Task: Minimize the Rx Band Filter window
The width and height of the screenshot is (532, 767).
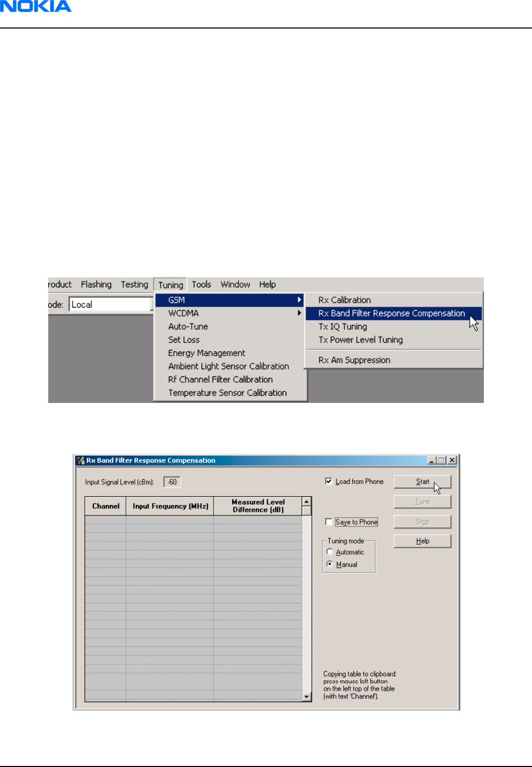Action: coord(431,460)
